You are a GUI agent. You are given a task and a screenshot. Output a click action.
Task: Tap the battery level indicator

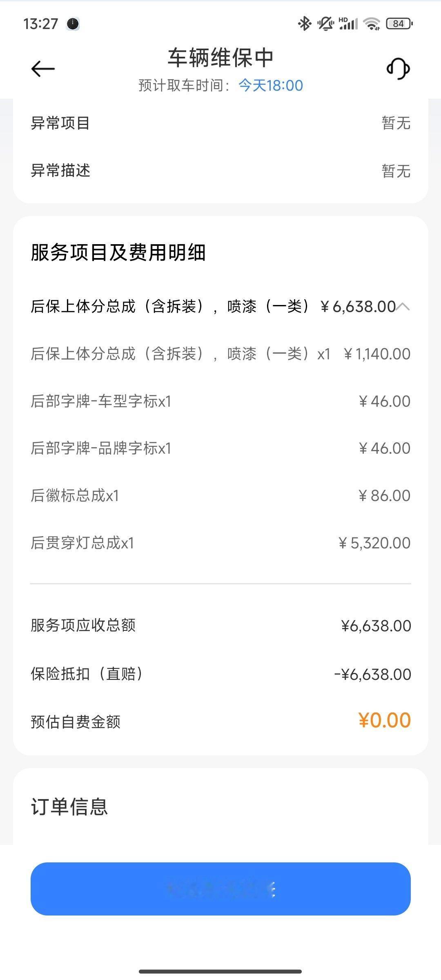pos(399,24)
